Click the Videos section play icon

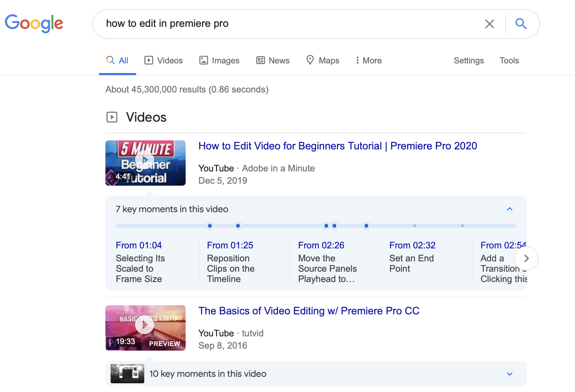coord(112,117)
